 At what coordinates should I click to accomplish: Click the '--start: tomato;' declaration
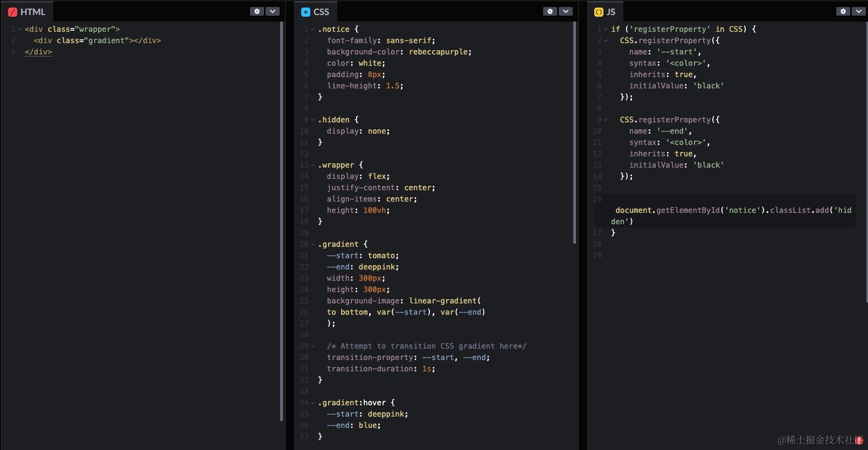coord(363,255)
